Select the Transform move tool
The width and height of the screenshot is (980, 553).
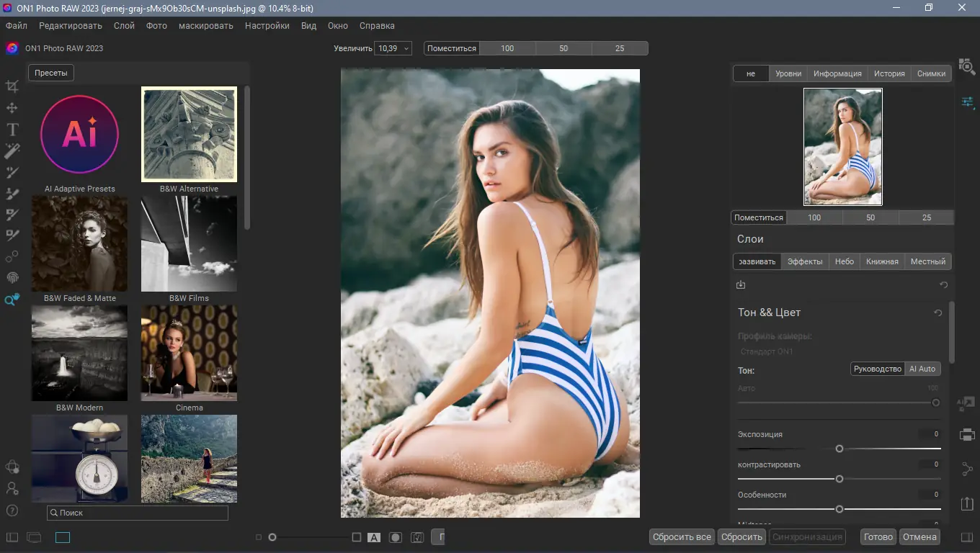coord(12,108)
